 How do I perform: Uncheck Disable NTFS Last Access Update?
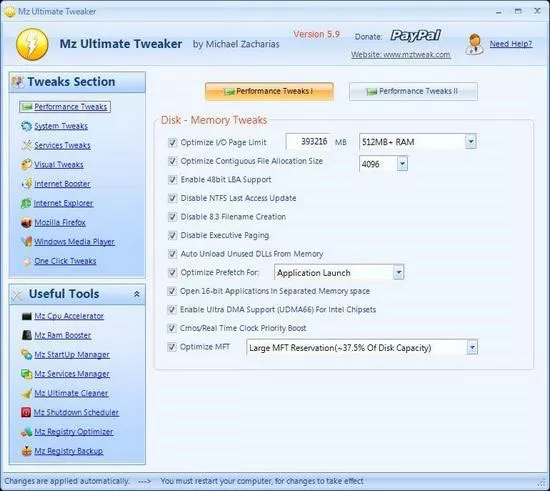tap(172, 198)
